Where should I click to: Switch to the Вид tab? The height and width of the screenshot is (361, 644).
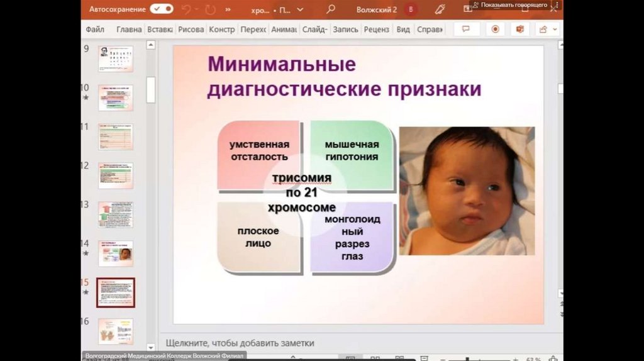403,30
